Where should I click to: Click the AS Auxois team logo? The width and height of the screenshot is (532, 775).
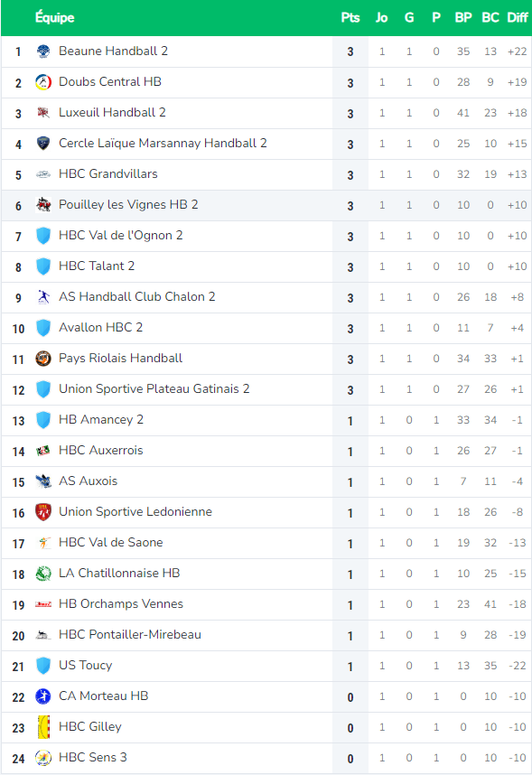(43, 481)
